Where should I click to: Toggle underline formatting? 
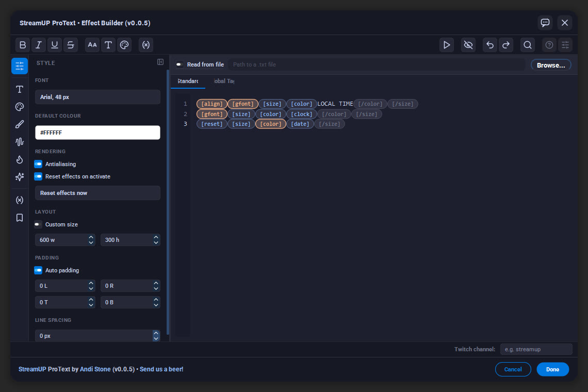point(54,45)
